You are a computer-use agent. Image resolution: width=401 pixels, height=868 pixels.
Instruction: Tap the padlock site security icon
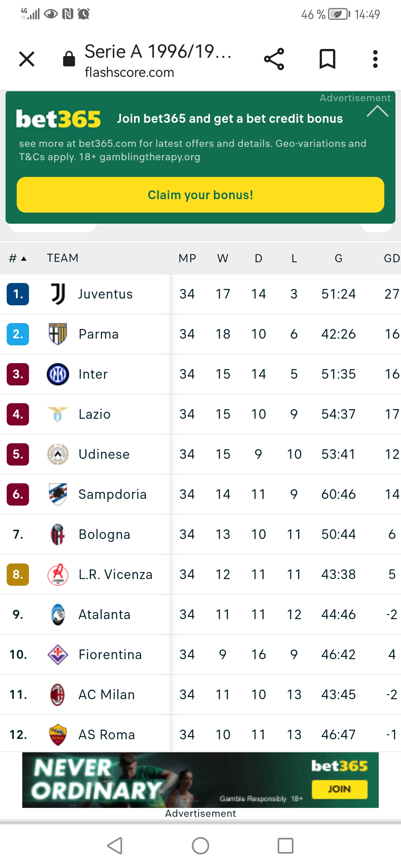pyautogui.click(x=69, y=59)
